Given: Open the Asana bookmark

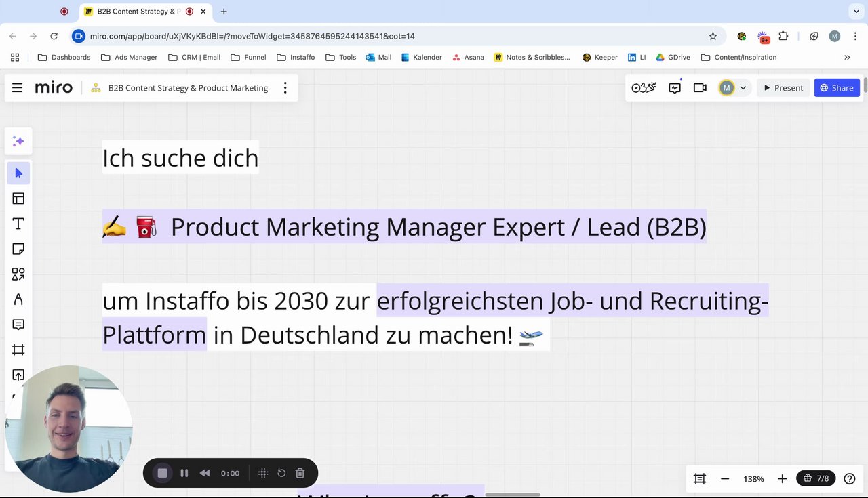Looking at the screenshot, I should point(468,57).
